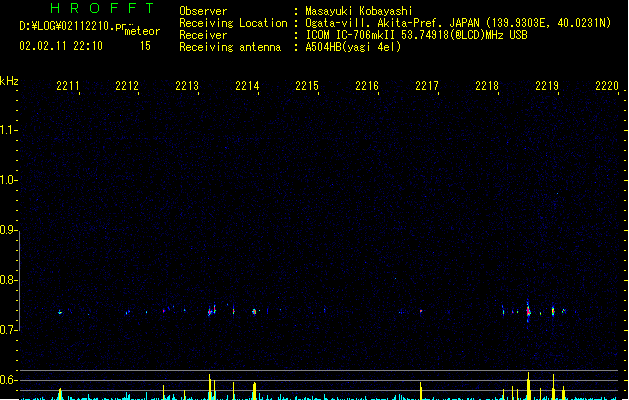The height and width of the screenshot is (400, 629).
Task: Click the 'meteor' label
Action: point(142,31)
